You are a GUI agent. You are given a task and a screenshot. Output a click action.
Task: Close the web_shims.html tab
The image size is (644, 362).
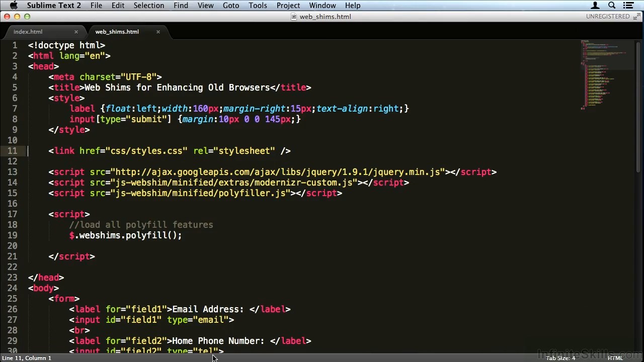[x=158, y=32]
